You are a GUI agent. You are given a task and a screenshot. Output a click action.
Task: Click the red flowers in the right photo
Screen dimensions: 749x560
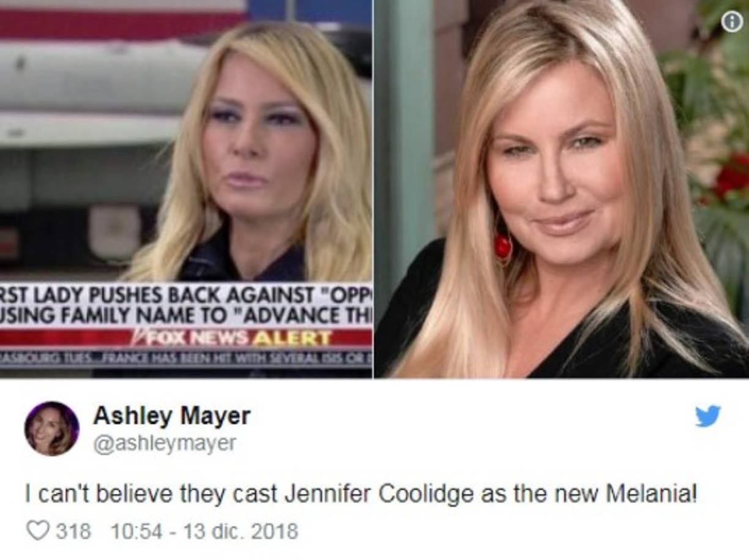tap(732, 177)
